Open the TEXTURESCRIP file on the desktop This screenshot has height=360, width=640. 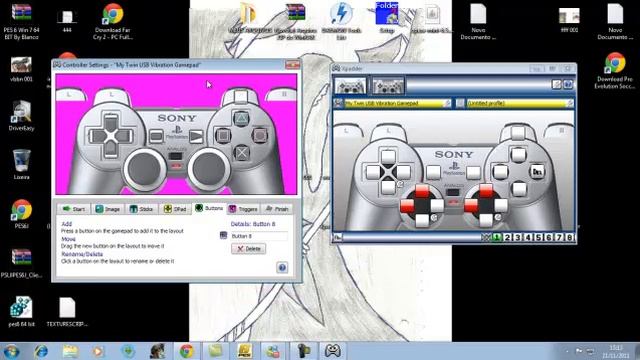(x=67, y=312)
